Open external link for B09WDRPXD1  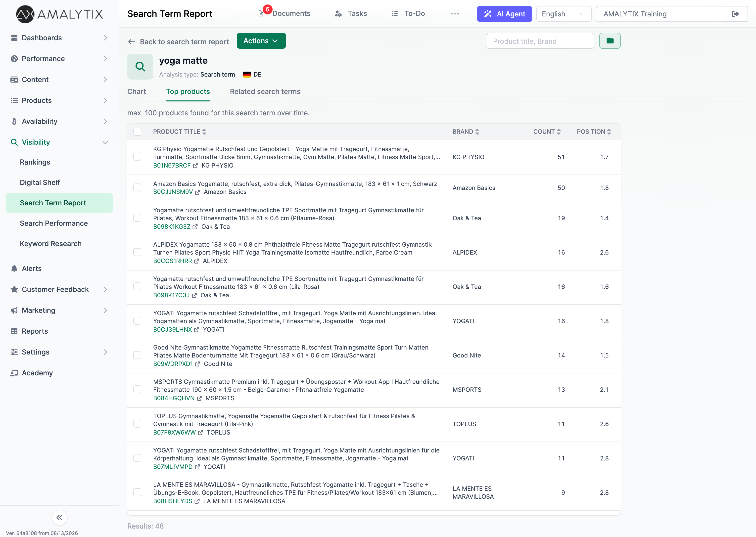click(x=197, y=364)
